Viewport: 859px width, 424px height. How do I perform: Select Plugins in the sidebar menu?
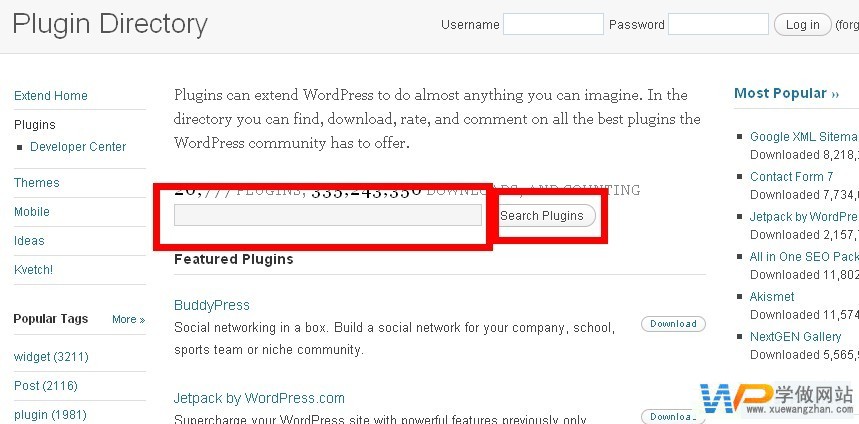pyautogui.click(x=35, y=125)
